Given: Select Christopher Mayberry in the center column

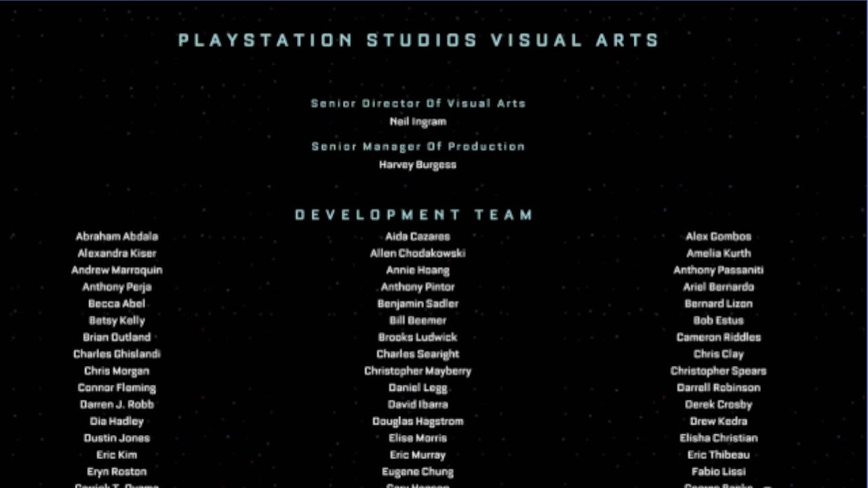Looking at the screenshot, I should [418, 371].
